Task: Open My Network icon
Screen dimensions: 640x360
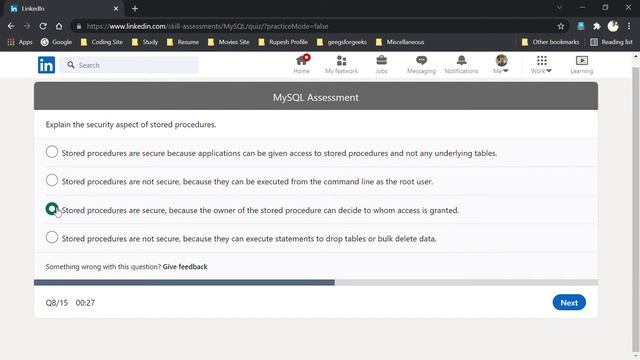Action: click(341, 64)
